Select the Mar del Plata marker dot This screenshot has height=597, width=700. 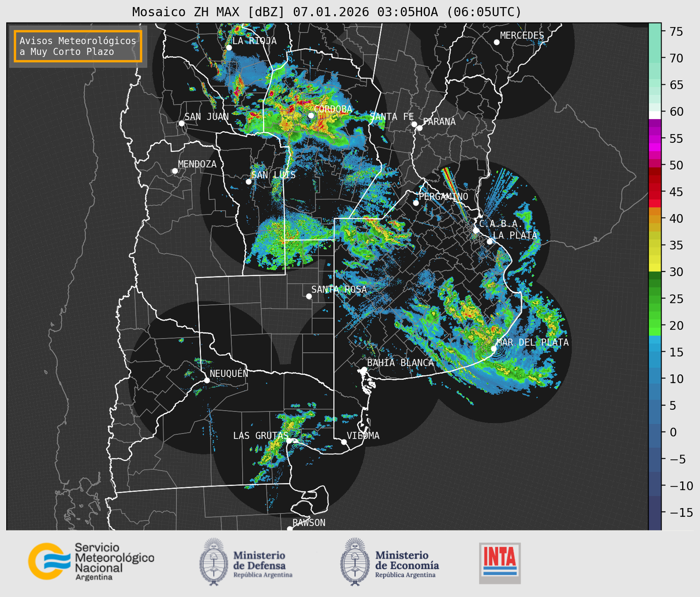pos(494,349)
